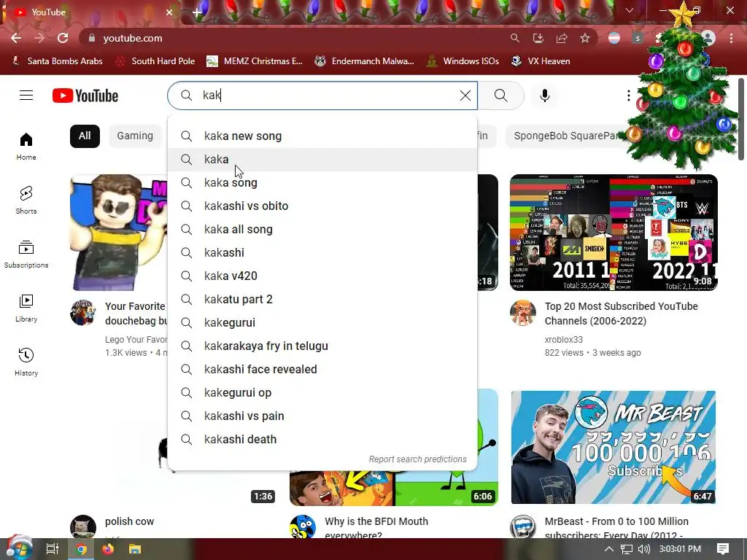The height and width of the screenshot is (560, 747).
Task: Click the xroblox33 channel name
Action: pos(564,340)
